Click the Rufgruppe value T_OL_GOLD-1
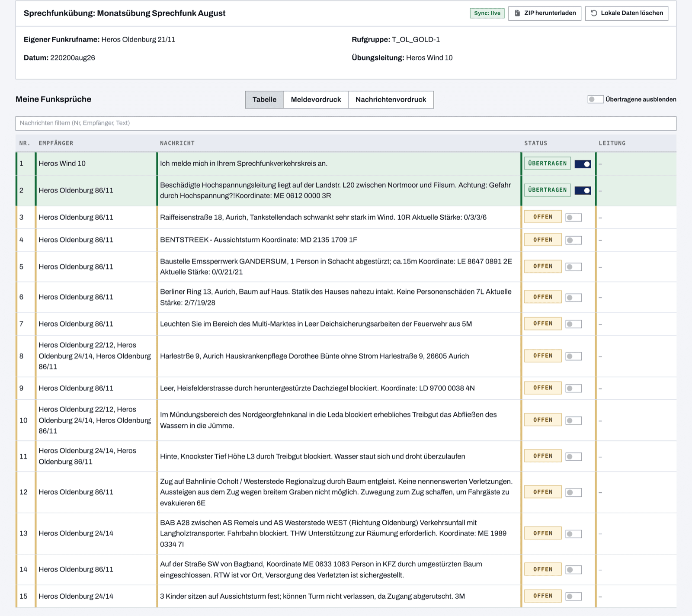 (416, 39)
